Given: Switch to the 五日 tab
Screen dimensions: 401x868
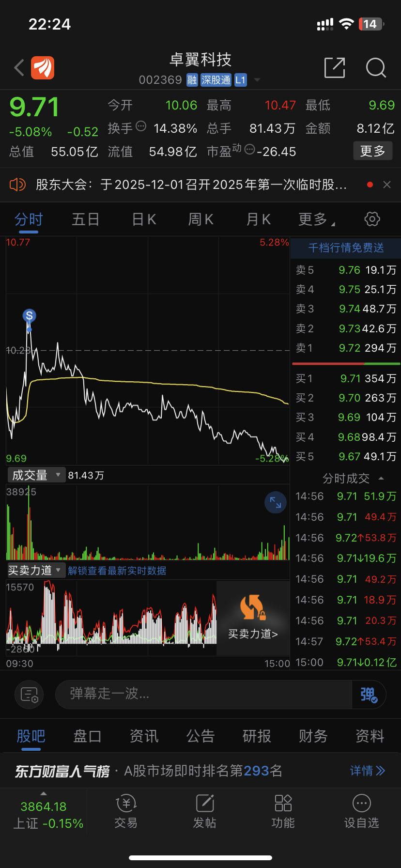Looking at the screenshot, I should coord(86,219).
